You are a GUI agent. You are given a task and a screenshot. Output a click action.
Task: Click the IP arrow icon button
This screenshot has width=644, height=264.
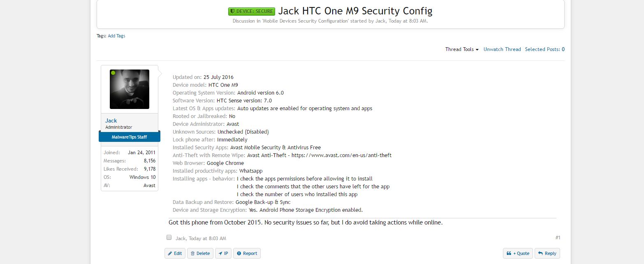223,253
